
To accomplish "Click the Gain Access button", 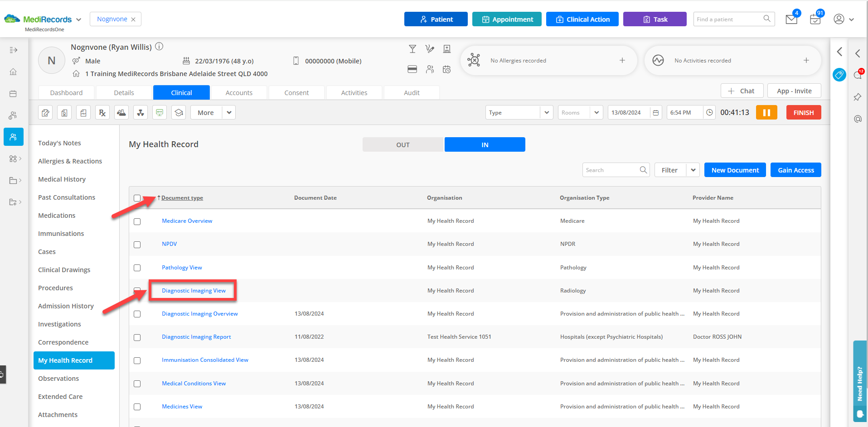I will [796, 170].
